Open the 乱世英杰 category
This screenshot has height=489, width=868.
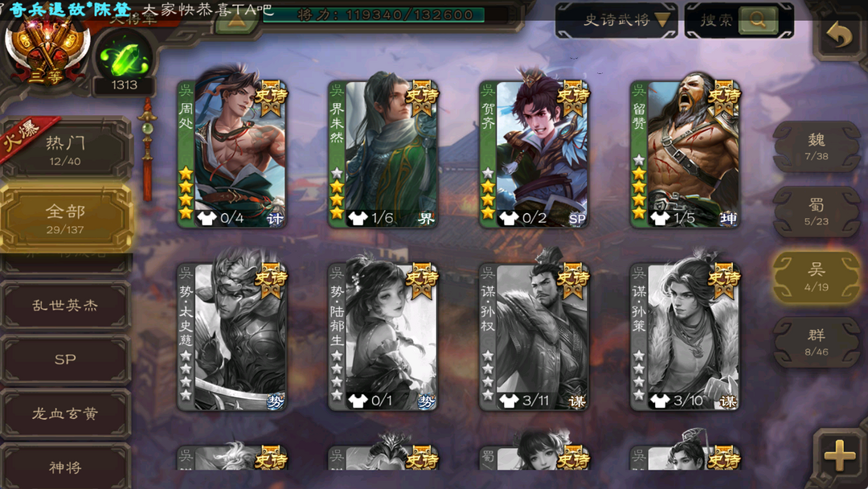coord(65,305)
